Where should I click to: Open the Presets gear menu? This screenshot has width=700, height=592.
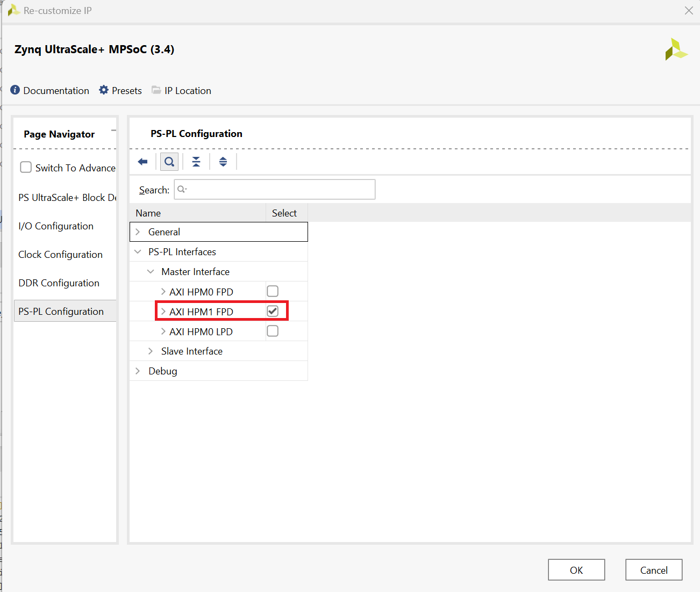pos(120,90)
